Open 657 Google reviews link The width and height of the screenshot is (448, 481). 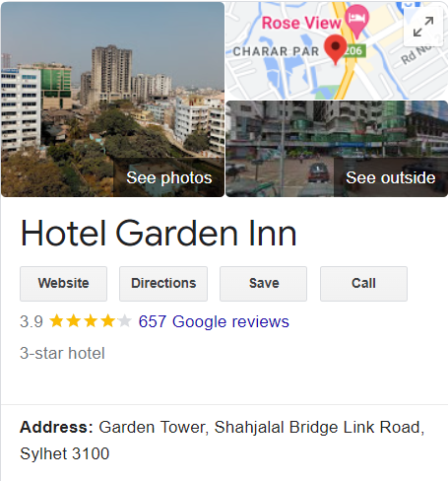pos(214,321)
